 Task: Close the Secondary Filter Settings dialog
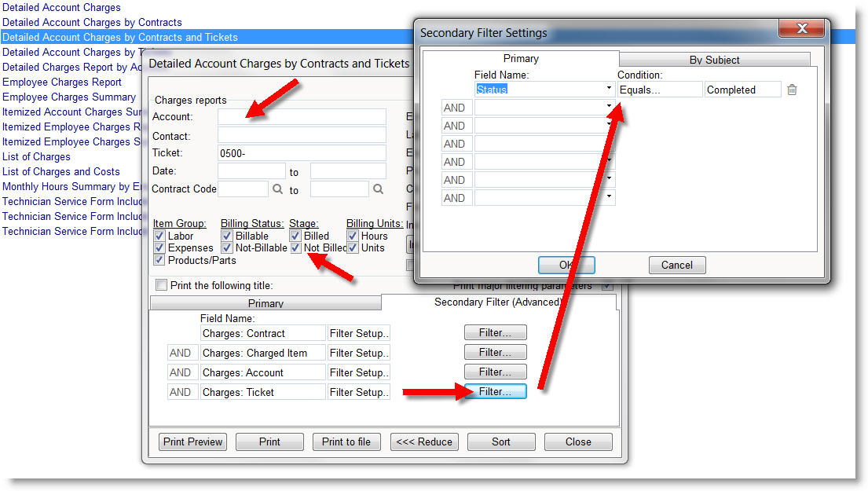point(801,29)
